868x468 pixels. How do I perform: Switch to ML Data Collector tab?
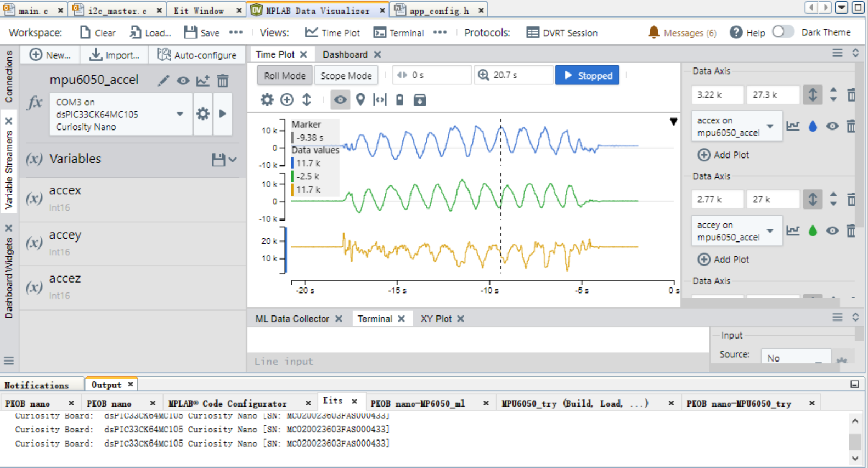point(292,319)
